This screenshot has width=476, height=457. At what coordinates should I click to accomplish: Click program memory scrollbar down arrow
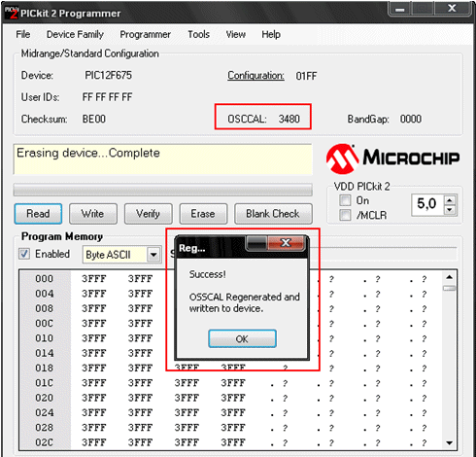pyautogui.click(x=449, y=442)
